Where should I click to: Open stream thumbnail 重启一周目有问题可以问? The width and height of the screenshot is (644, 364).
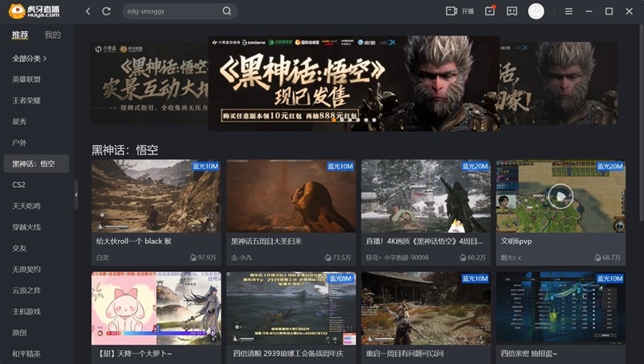pyautogui.click(x=426, y=308)
